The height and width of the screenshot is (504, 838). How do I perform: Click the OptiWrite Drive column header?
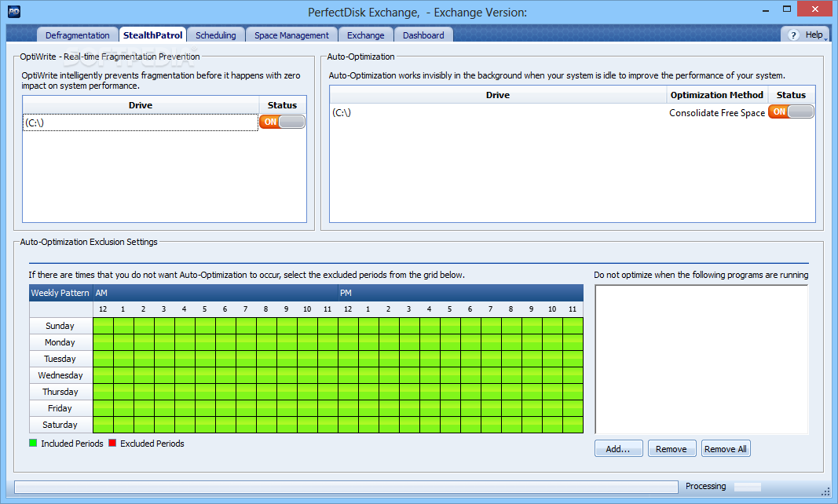141,105
